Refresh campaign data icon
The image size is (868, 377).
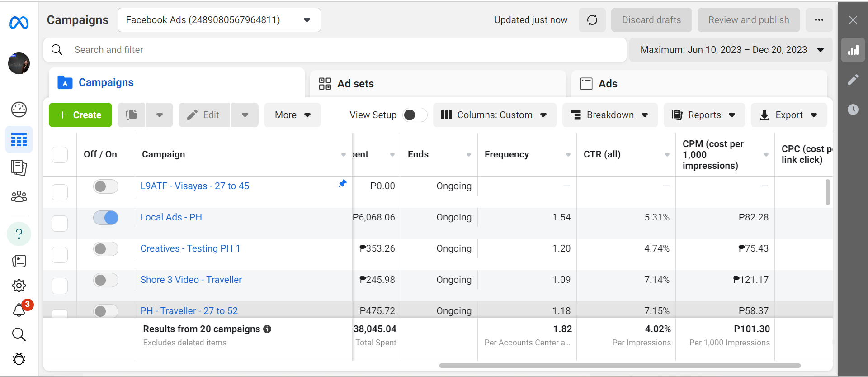pyautogui.click(x=592, y=20)
